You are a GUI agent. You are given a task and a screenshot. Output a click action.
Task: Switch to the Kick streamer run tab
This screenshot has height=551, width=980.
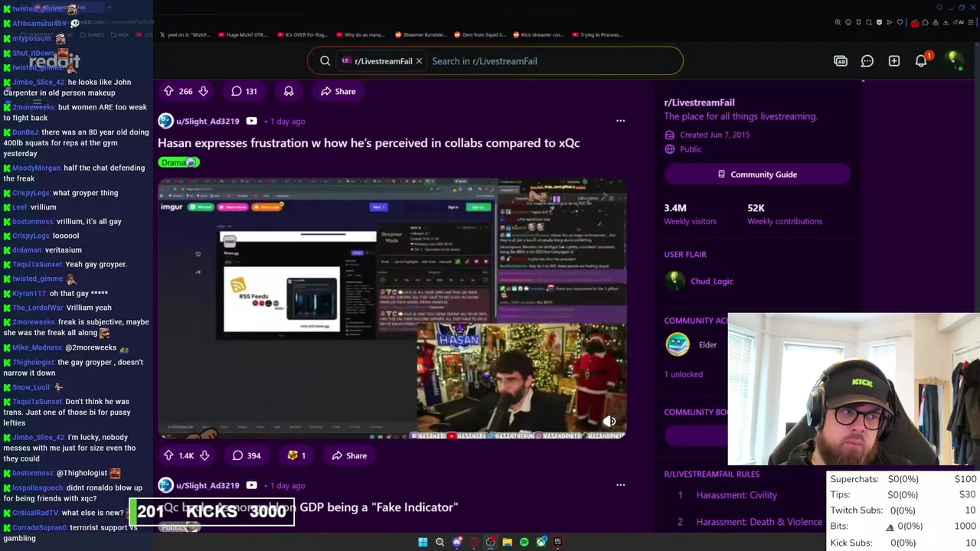pos(537,34)
